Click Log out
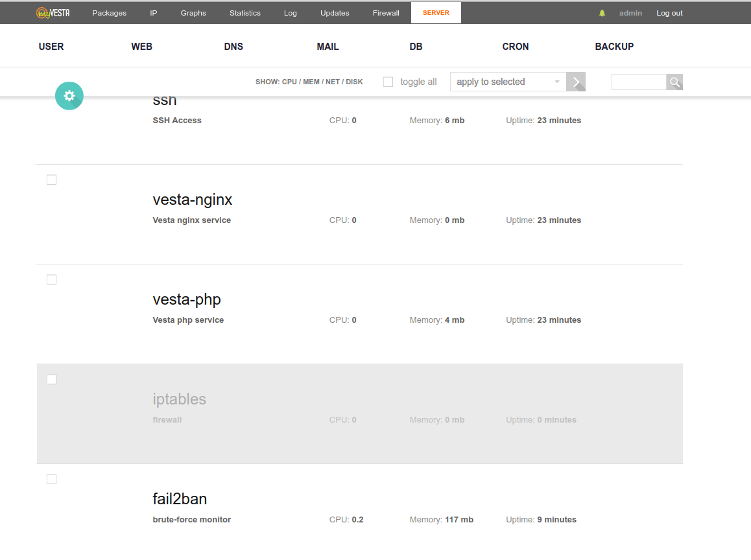The image size is (751, 560). (x=669, y=13)
